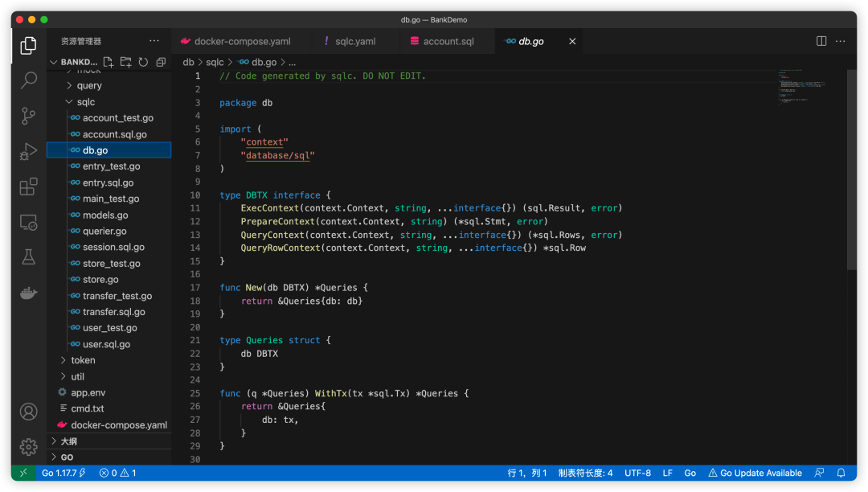
Task: Switch to sqlc.yaml tab
Action: coord(355,42)
